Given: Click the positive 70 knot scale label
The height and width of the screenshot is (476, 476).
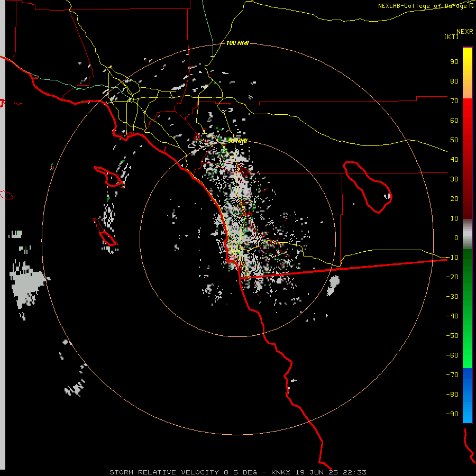Looking at the screenshot, I should [x=454, y=101].
